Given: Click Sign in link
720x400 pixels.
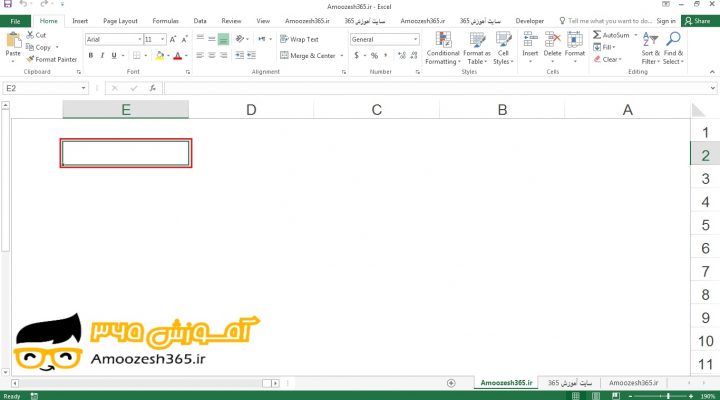Looking at the screenshot, I should tap(666, 21).
